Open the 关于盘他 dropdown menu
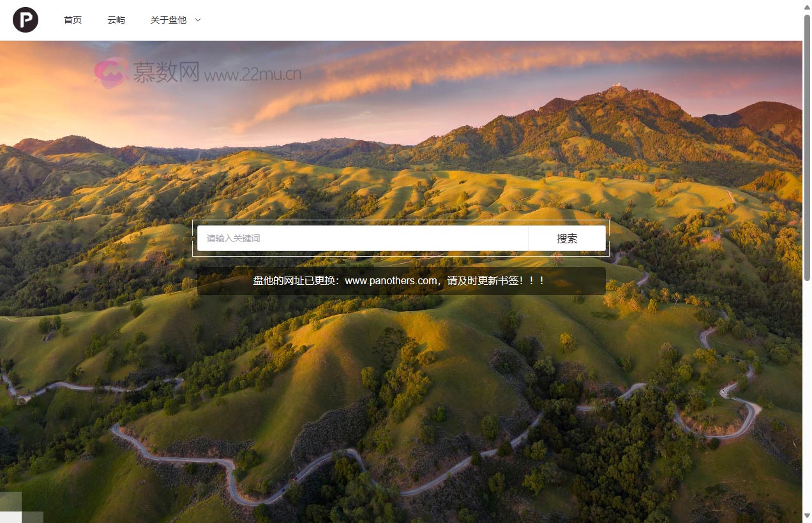The height and width of the screenshot is (523, 812). pos(169,20)
